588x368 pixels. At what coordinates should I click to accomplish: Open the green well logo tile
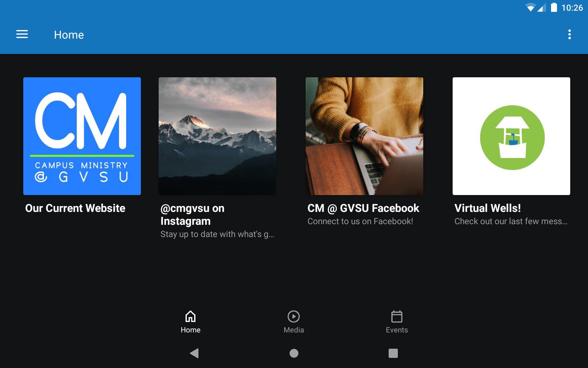pos(511,136)
